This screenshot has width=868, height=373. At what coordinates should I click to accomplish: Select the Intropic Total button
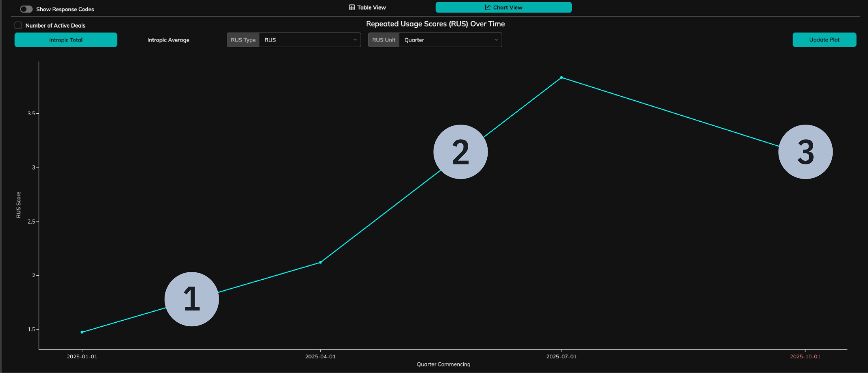[x=66, y=40]
